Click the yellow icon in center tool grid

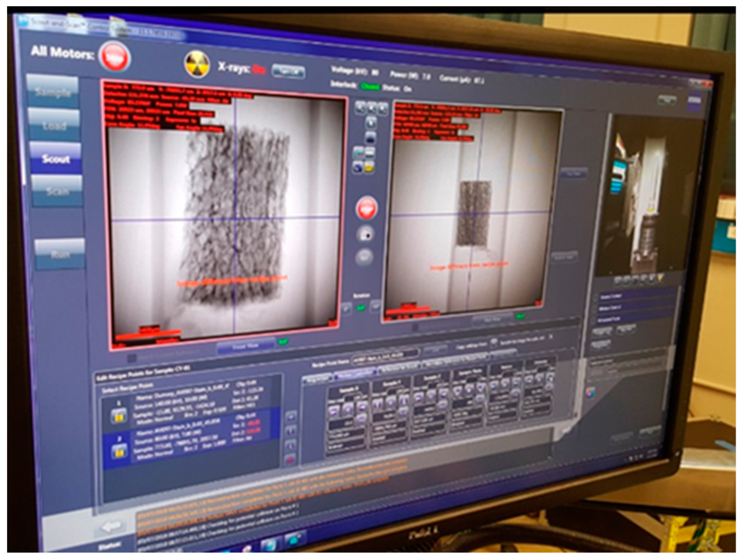[370, 167]
